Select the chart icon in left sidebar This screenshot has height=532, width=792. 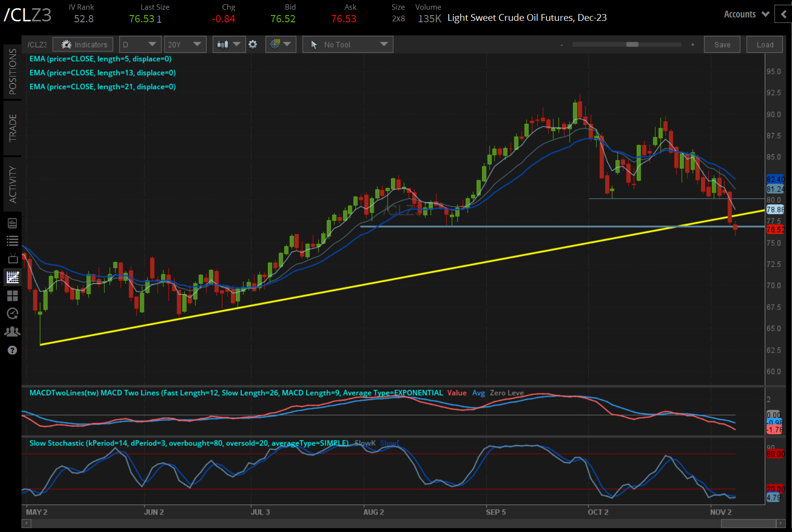(13, 277)
